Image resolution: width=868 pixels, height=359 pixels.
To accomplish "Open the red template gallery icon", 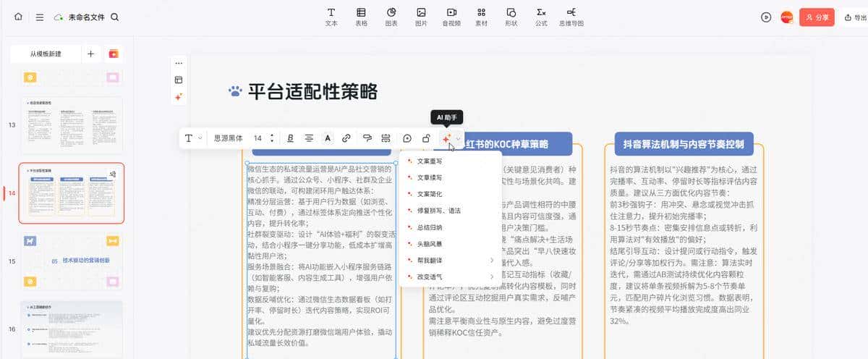I will [x=114, y=54].
